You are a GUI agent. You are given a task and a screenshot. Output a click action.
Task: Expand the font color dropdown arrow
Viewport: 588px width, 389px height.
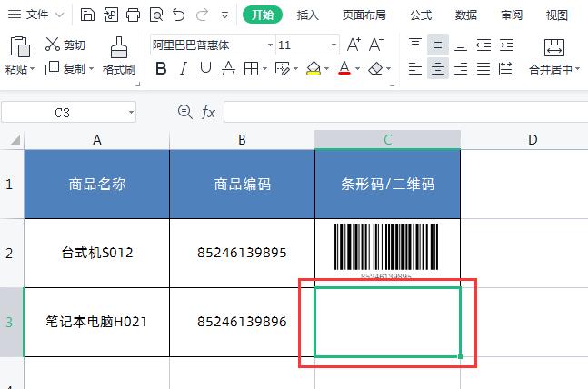click(357, 69)
